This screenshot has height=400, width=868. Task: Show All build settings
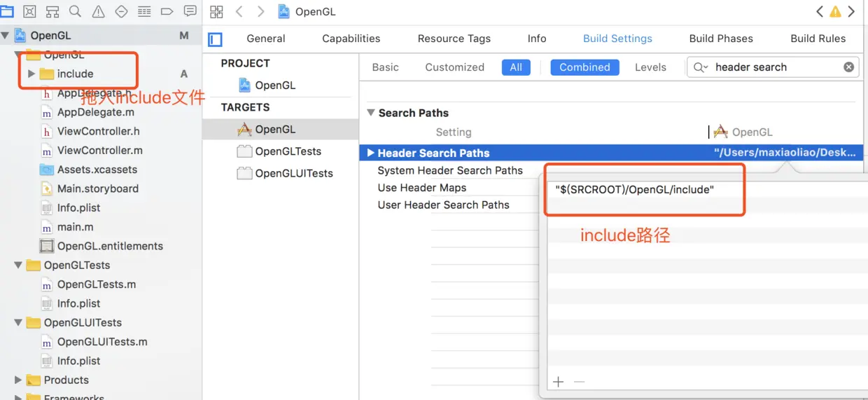516,67
